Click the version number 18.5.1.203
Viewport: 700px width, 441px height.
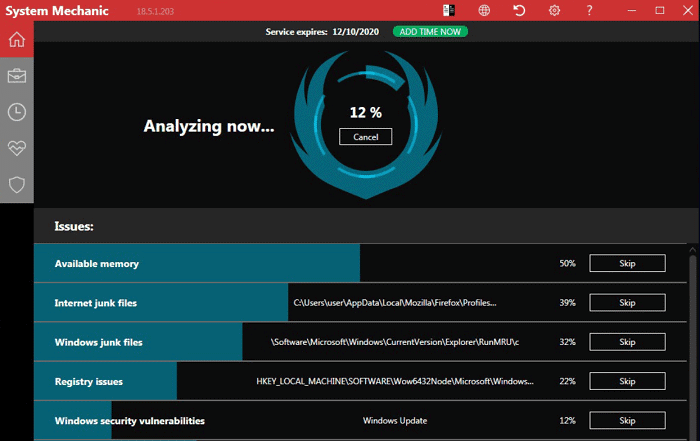click(x=155, y=11)
